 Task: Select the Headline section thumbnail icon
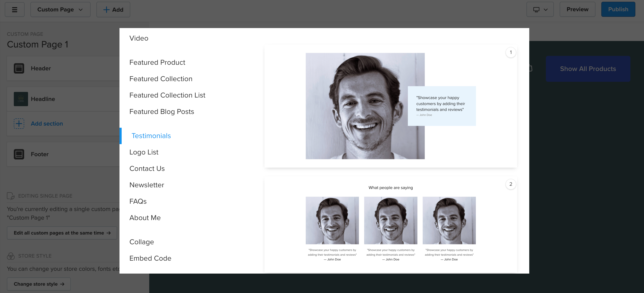(x=21, y=99)
